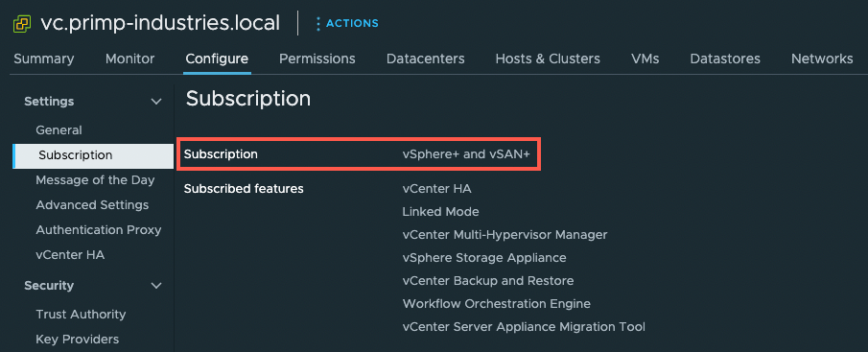
Task: Select General under Settings
Action: pos(59,130)
